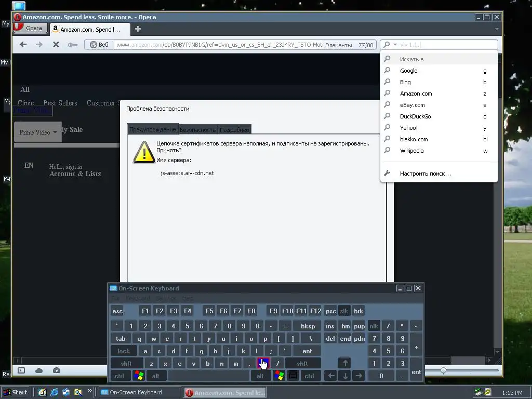Open Keyboard menu in On-Screen Keyboard

pyautogui.click(x=138, y=298)
